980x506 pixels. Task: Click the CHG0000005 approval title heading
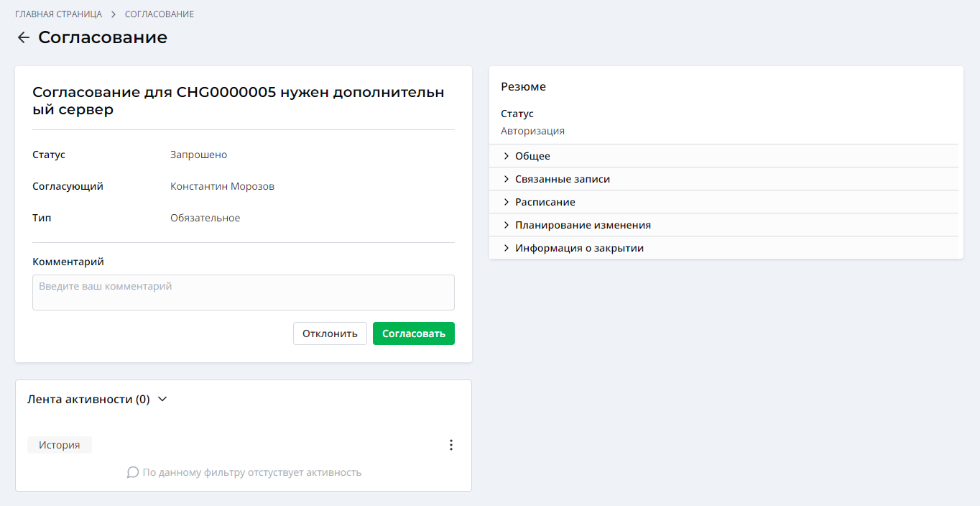click(x=238, y=101)
